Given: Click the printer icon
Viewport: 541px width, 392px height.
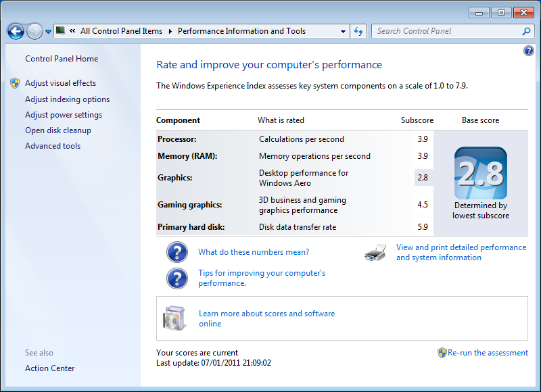Looking at the screenshot, I should coord(375,252).
